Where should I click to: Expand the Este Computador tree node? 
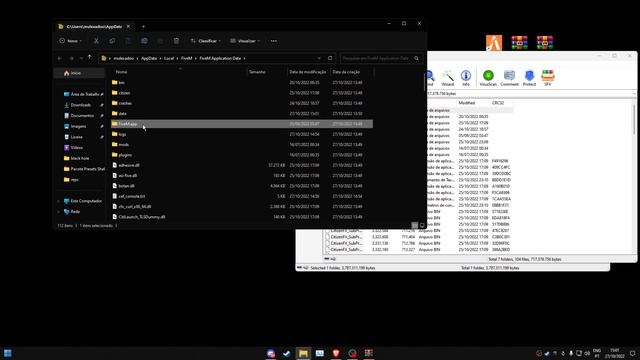click(59, 201)
